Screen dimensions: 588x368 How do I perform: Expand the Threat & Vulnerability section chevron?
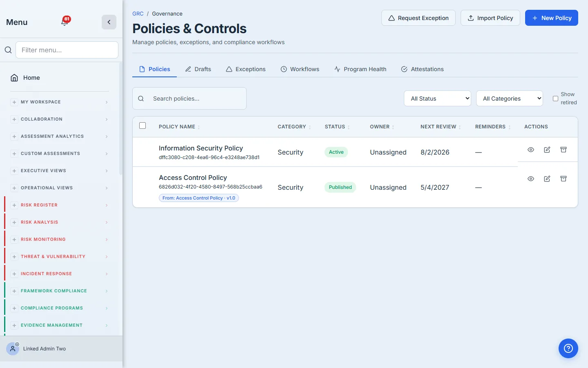tap(107, 257)
